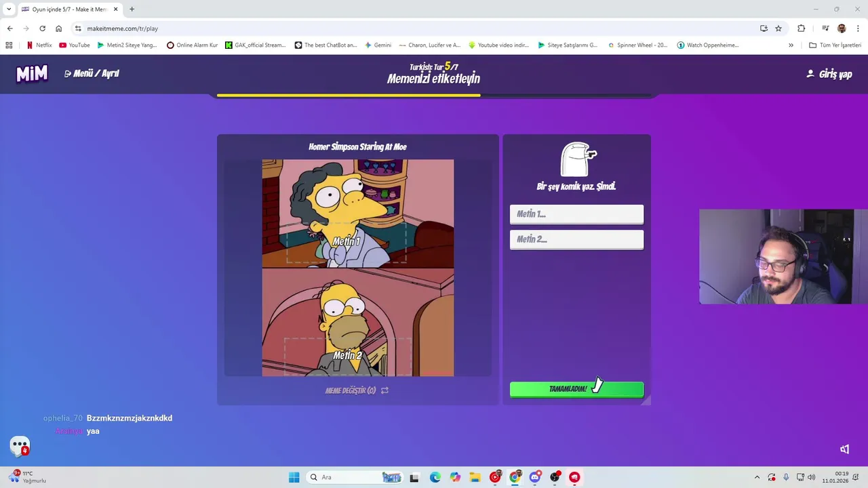Open the Windows Start menu
This screenshot has height=488, width=868.
point(294,477)
